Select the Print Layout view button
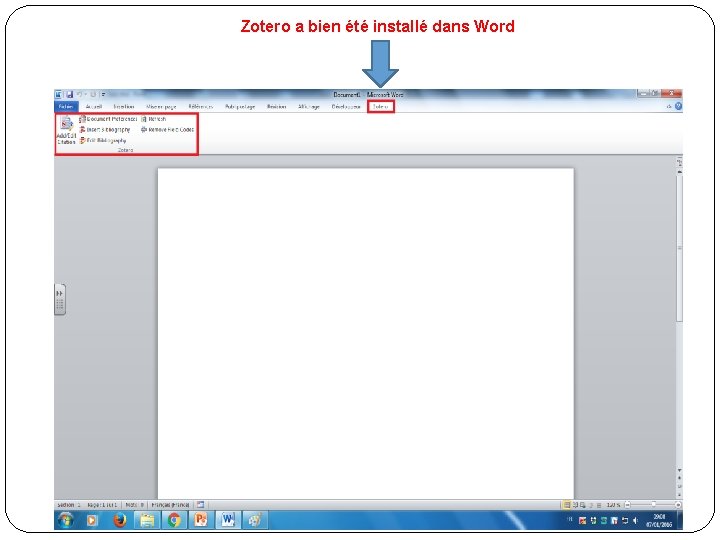 [567, 505]
